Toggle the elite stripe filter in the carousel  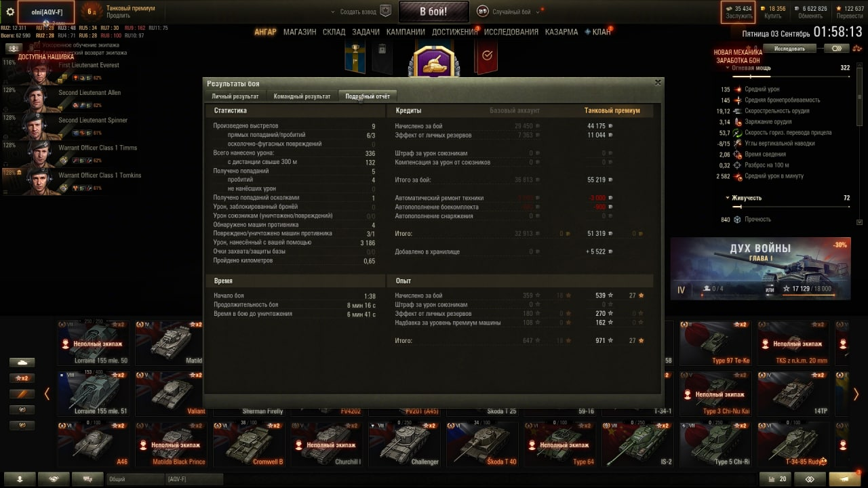22,394
